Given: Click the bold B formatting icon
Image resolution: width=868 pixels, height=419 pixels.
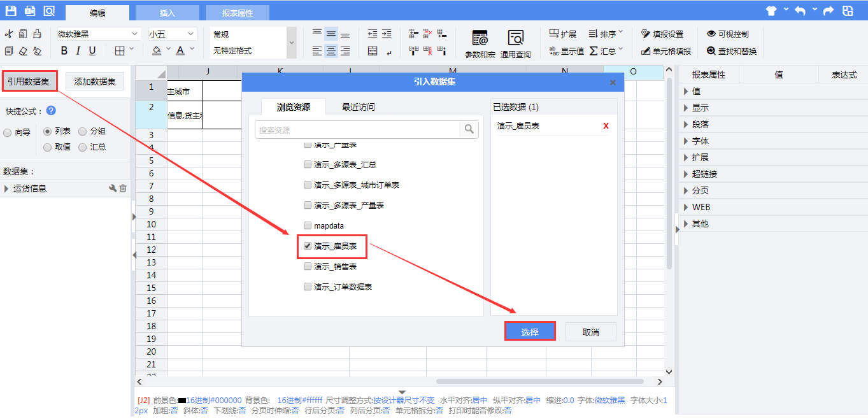Looking at the screenshot, I should coord(64,51).
